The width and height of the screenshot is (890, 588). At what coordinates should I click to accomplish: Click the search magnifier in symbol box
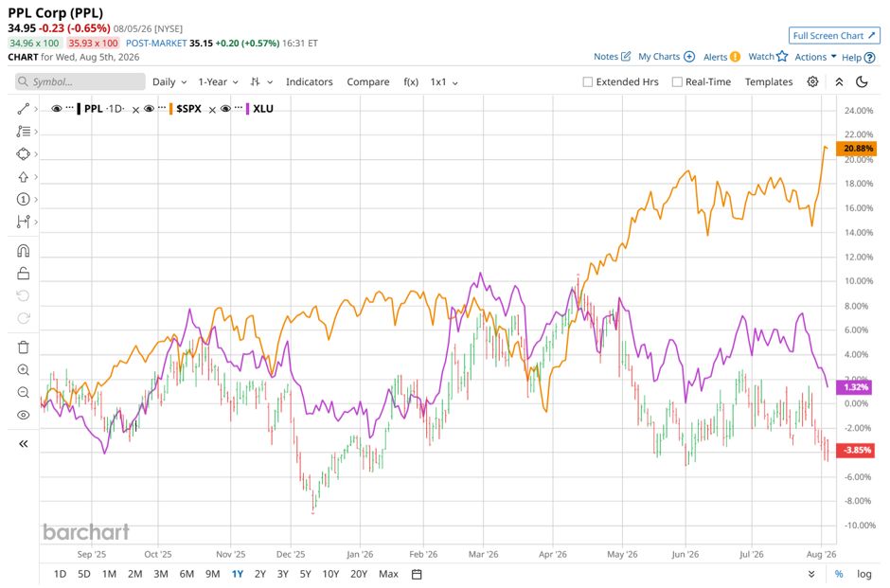coord(23,81)
